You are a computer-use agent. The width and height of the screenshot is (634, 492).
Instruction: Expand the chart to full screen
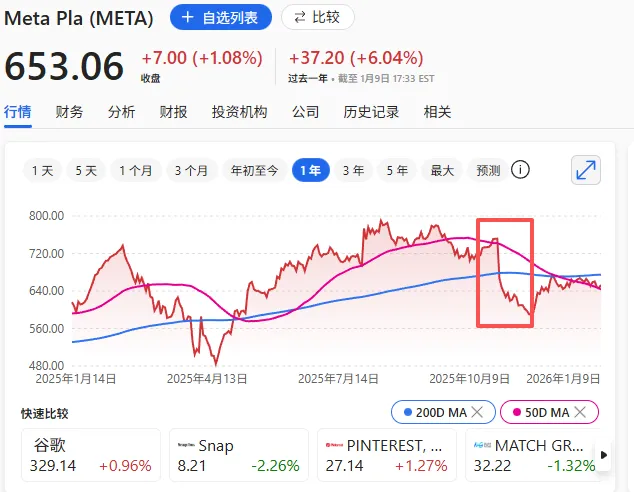pos(586,170)
